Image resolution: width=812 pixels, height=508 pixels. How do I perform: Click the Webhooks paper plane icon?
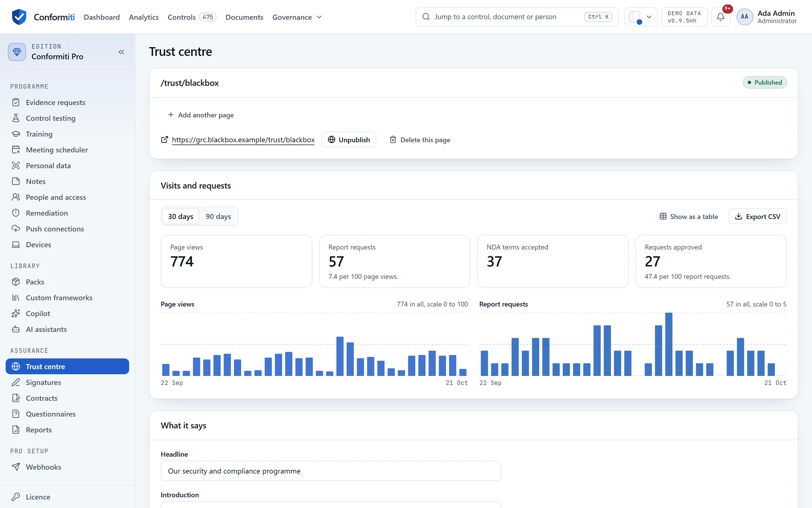tap(16, 467)
